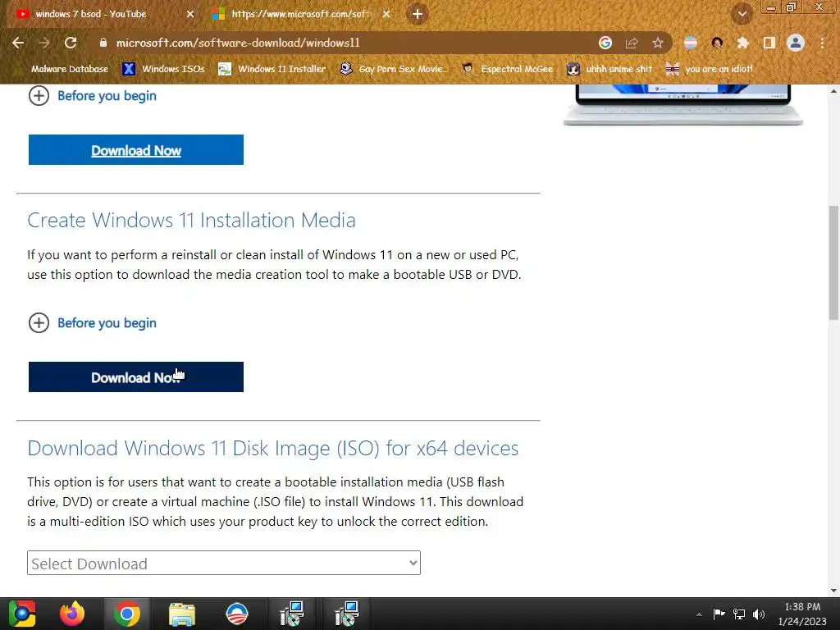Show hidden tray icons arrow
Screen dimensions: 840x630
[x=699, y=614]
